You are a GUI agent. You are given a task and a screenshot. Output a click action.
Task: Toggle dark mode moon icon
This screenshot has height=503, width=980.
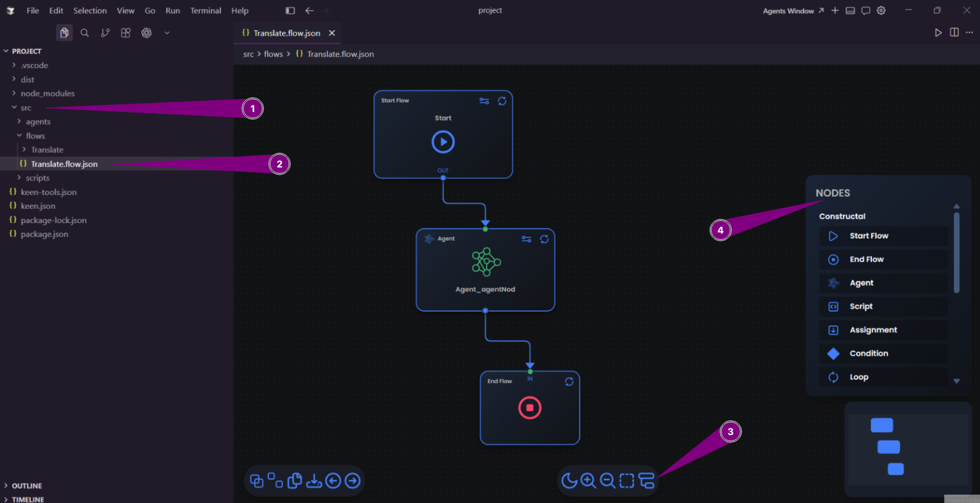click(x=569, y=480)
